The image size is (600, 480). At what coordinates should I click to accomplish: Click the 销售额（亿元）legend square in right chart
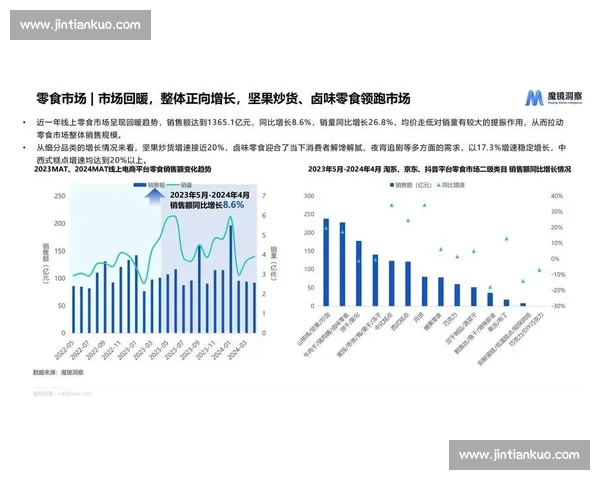392,185
